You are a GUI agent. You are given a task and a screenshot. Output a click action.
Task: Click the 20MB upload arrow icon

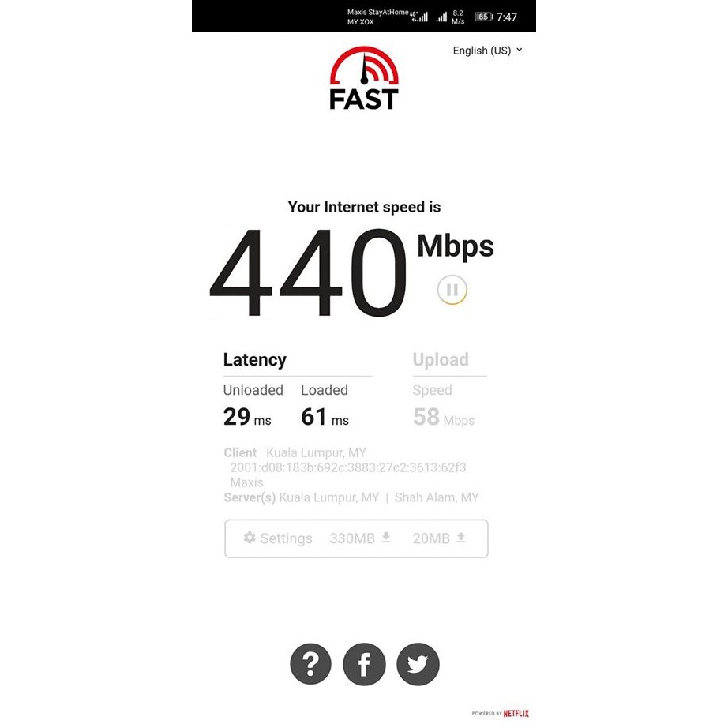pos(461,537)
